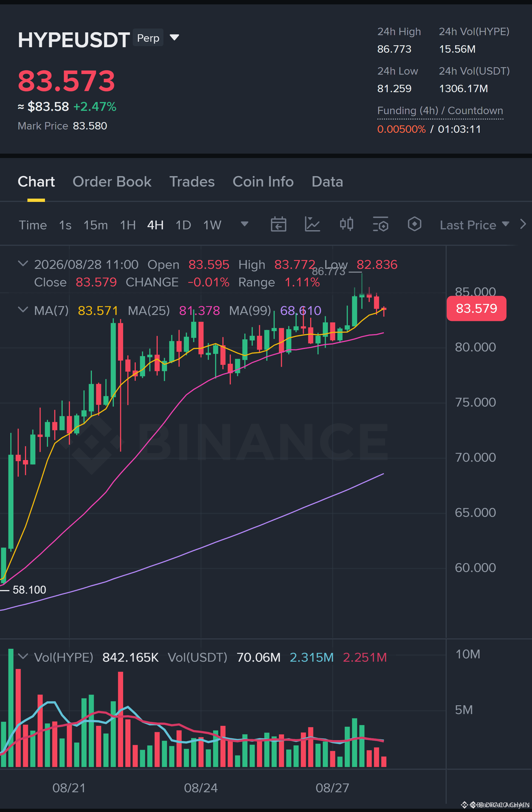This screenshot has height=812, width=532.
Task: Open the Data tab
Action: pyautogui.click(x=327, y=182)
